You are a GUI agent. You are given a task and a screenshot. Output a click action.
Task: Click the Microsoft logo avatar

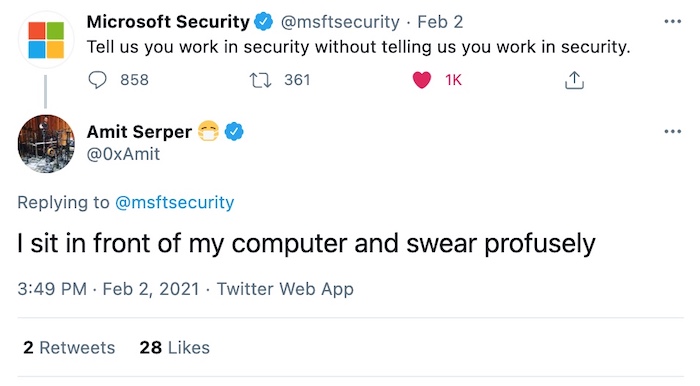[46, 40]
